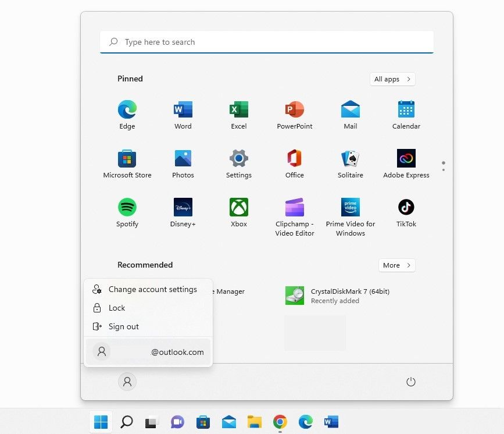Viewport: 504px width, 434px height.
Task: Open Chat (Teams) taskbar icon
Action: pyautogui.click(x=177, y=422)
